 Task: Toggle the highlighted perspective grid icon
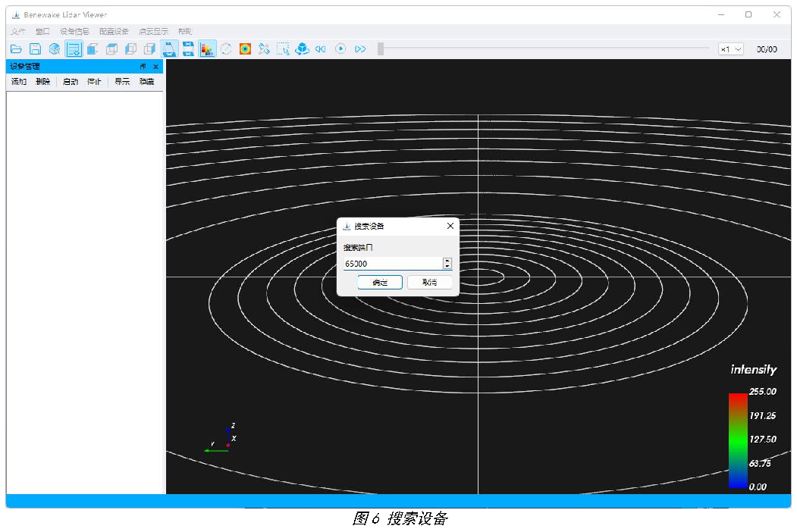[x=169, y=49]
